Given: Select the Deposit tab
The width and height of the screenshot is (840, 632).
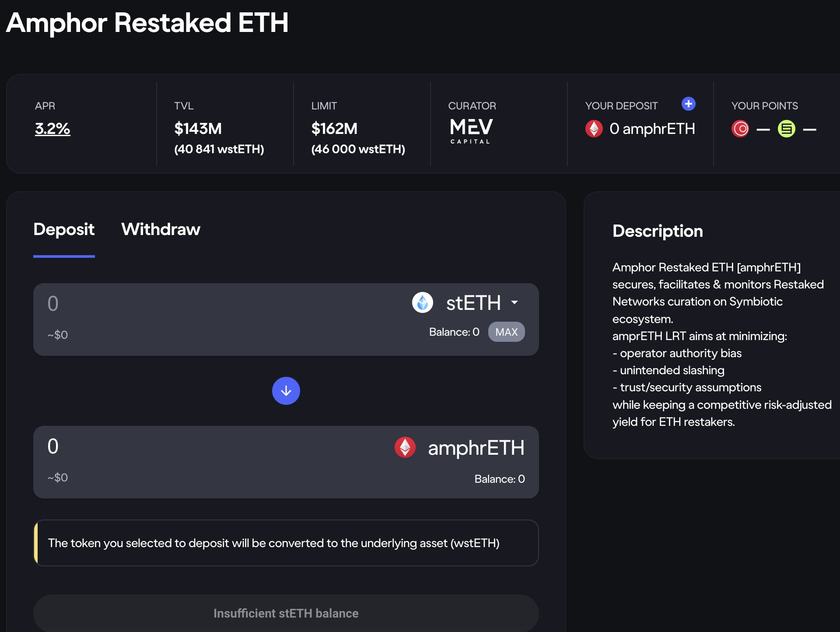Looking at the screenshot, I should coord(64,229).
